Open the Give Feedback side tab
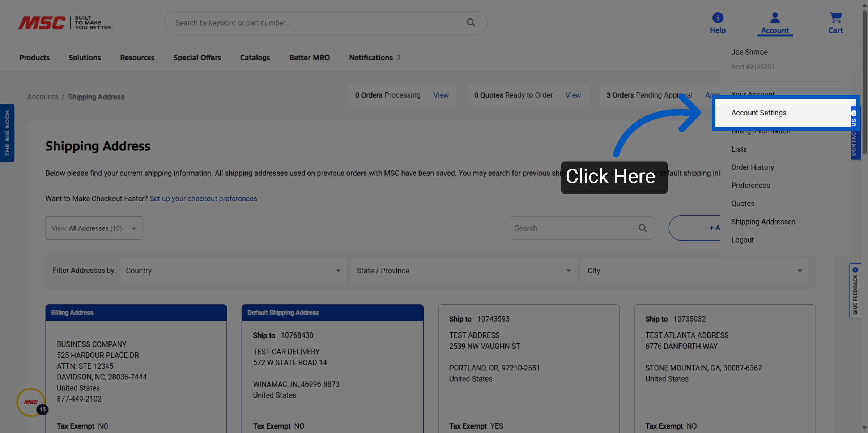 point(855,291)
